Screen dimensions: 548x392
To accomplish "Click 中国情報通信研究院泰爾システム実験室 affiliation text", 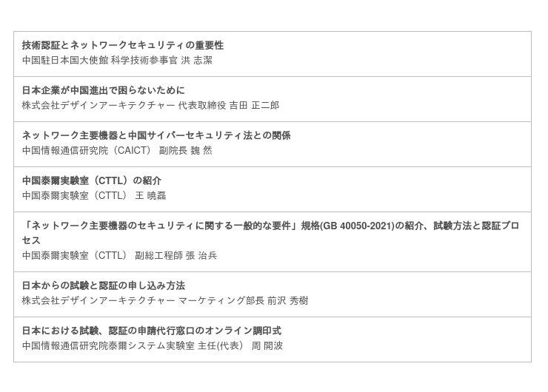I will [x=108, y=346].
